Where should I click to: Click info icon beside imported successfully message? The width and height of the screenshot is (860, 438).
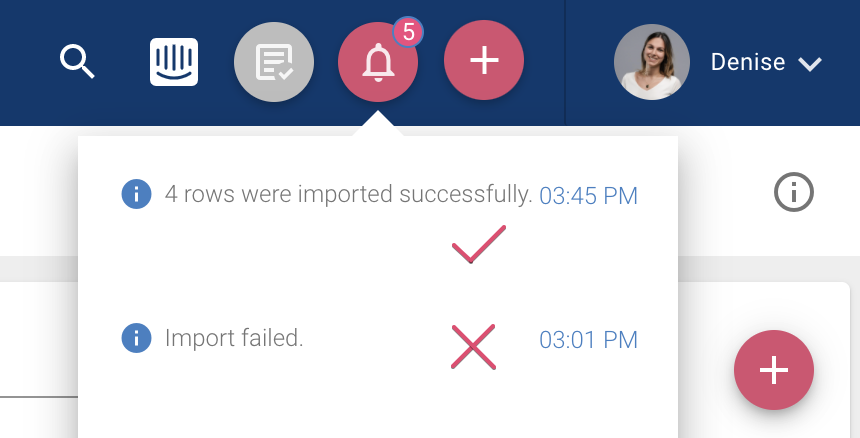pos(136,194)
